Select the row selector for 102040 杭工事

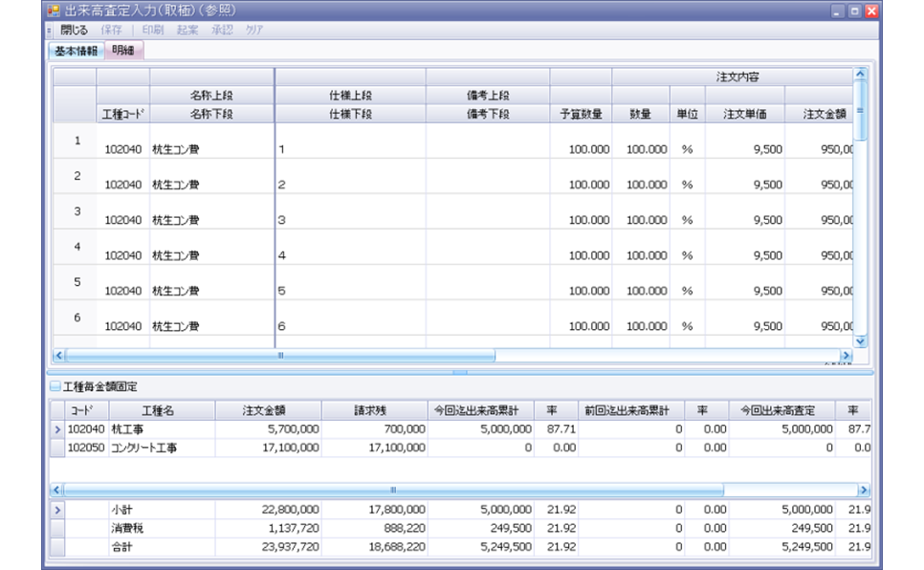(x=57, y=429)
